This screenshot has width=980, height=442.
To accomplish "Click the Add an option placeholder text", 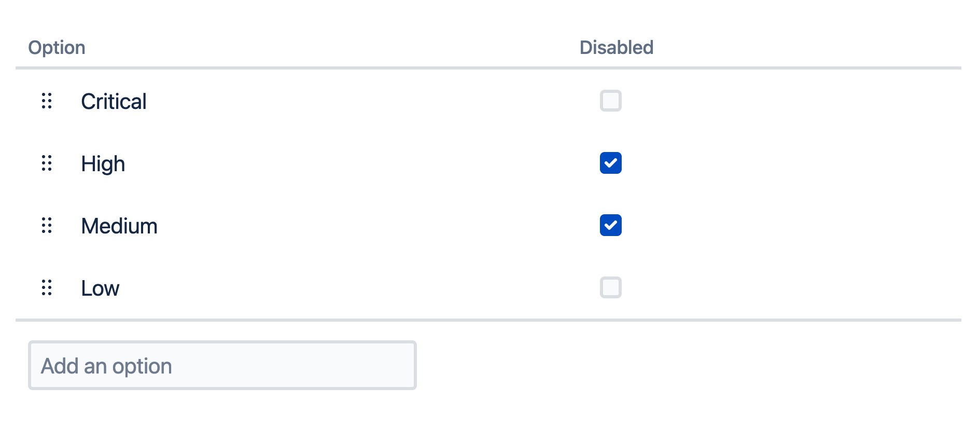I will point(106,366).
